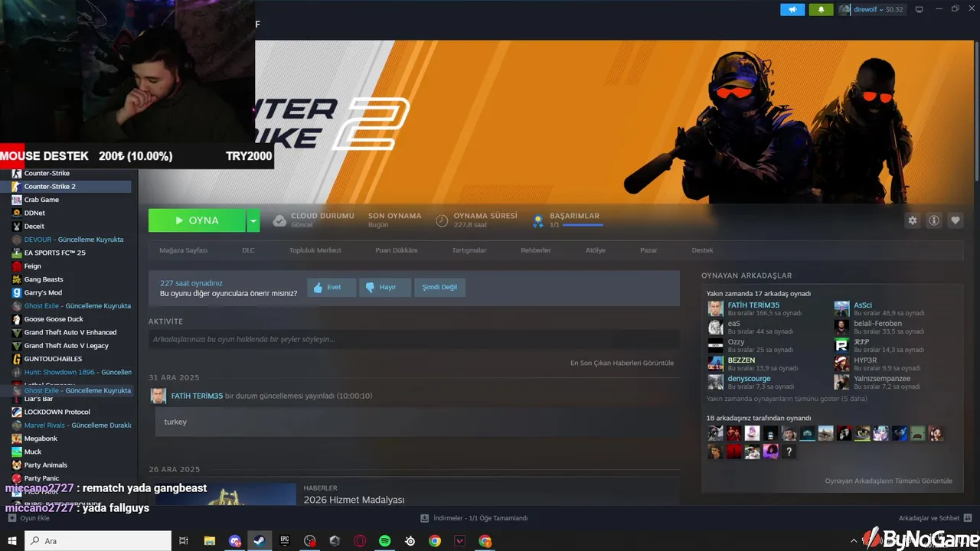980x551 pixels.
Task: Open the Steam announcements megaphone icon
Action: 792,9
